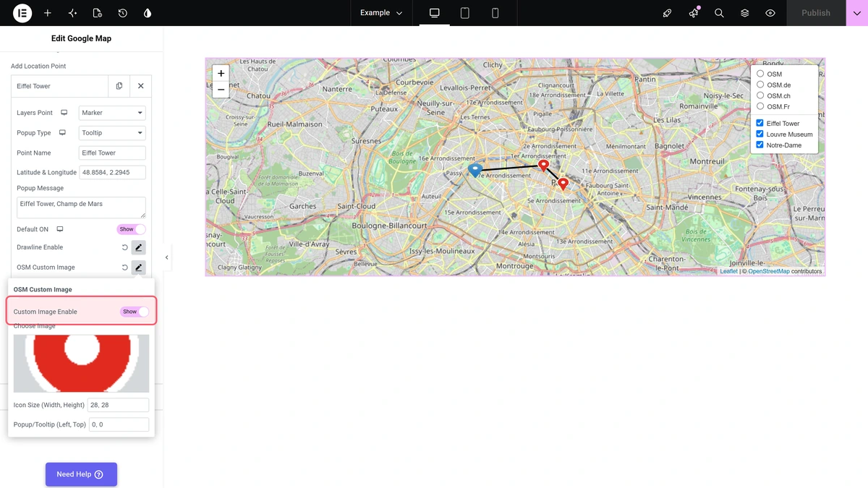Image resolution: width=868 pixels, height=488 pixels.
Task: Edit the Icon Size width height field
Action: point(119,405)
